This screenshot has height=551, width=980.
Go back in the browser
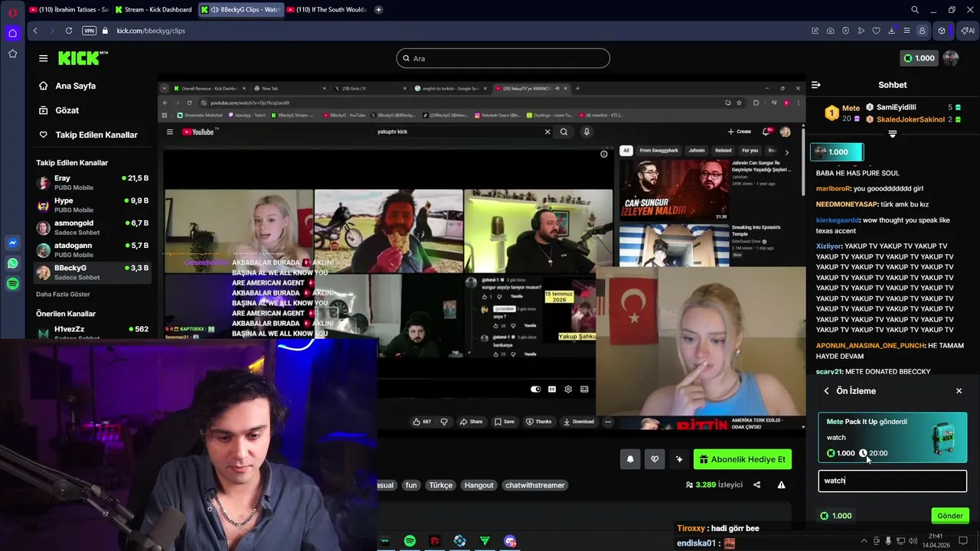coord(35,31)
